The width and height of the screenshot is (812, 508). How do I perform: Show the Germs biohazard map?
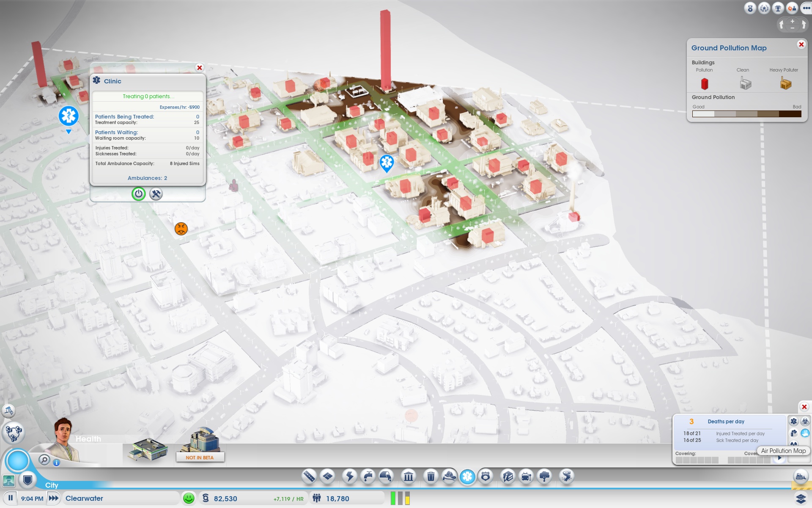click(x=805, y=421)
